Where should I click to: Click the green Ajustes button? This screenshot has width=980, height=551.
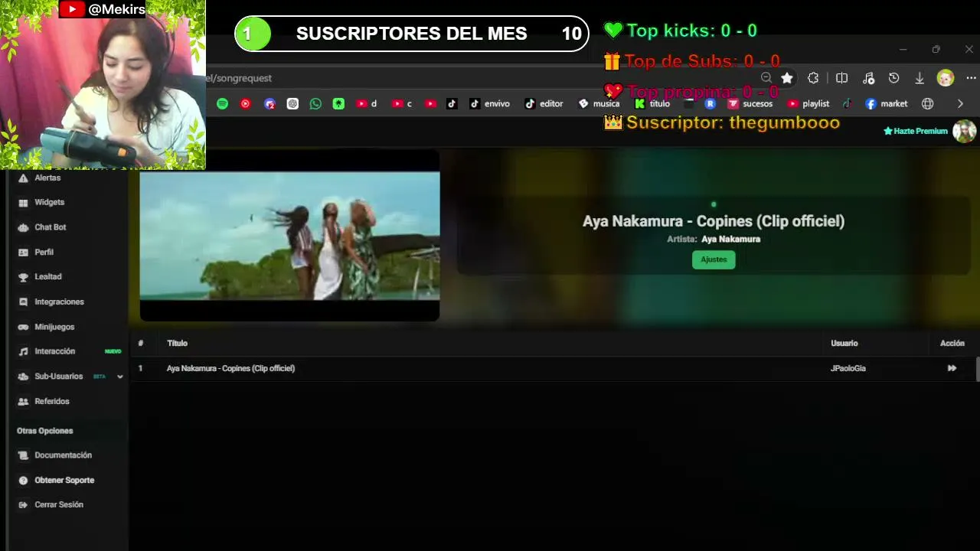714,259
